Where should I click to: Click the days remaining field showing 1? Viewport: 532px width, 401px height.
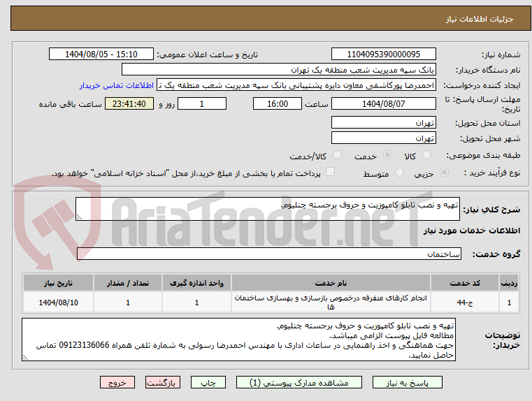click(202, 103)
